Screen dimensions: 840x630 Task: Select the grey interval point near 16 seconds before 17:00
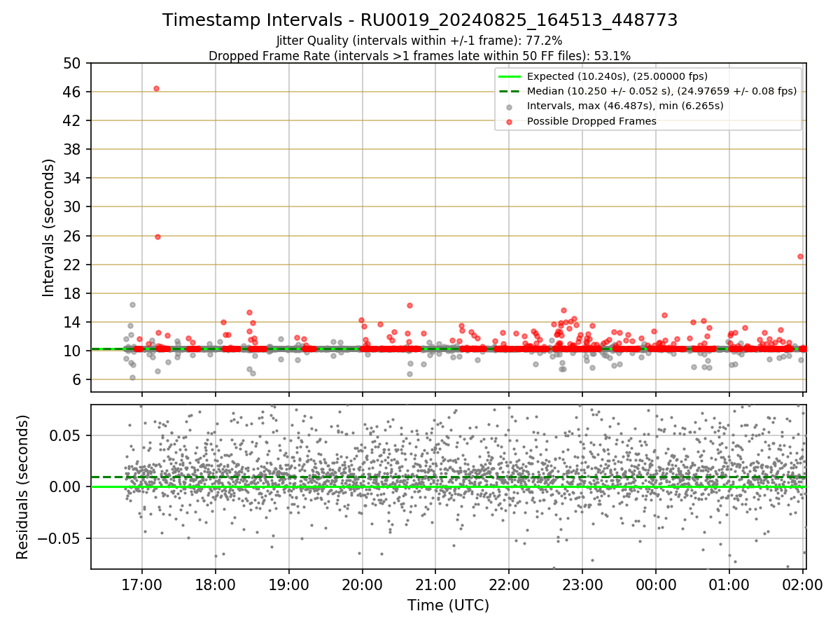[132, 304]
